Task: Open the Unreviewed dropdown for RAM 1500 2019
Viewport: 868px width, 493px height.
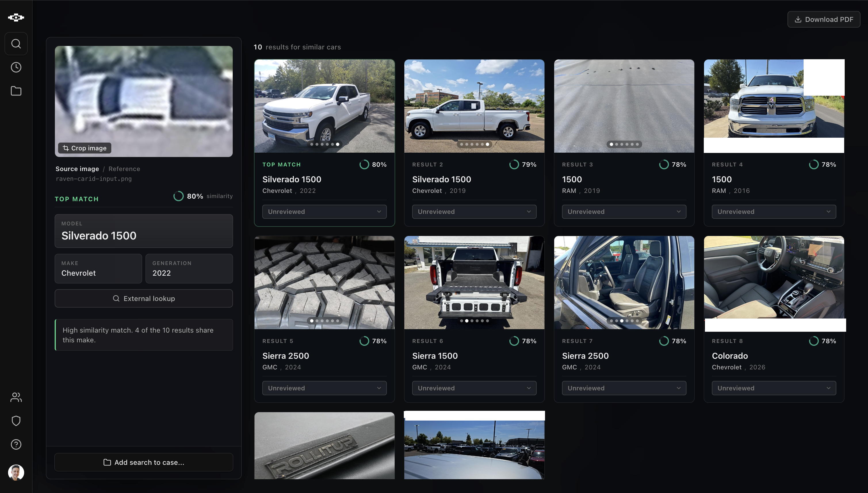Action: pyautogui.click(x=624, y=212)
